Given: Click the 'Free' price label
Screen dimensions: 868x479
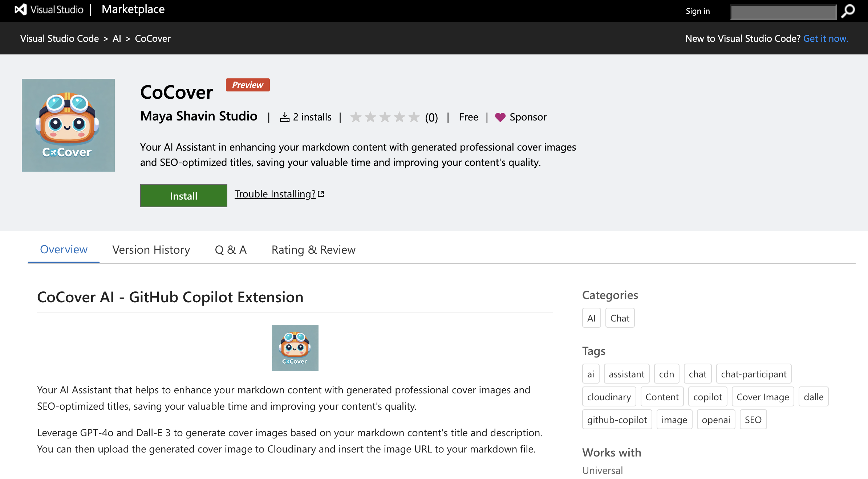Looking at the screenshot, I should point(469,117).
